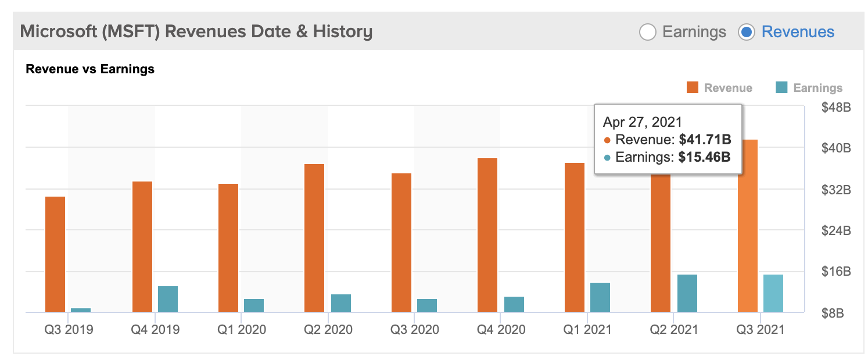Click the Q3 2019 axis label
The image size is (868, 363).
[x=69, y=329]
